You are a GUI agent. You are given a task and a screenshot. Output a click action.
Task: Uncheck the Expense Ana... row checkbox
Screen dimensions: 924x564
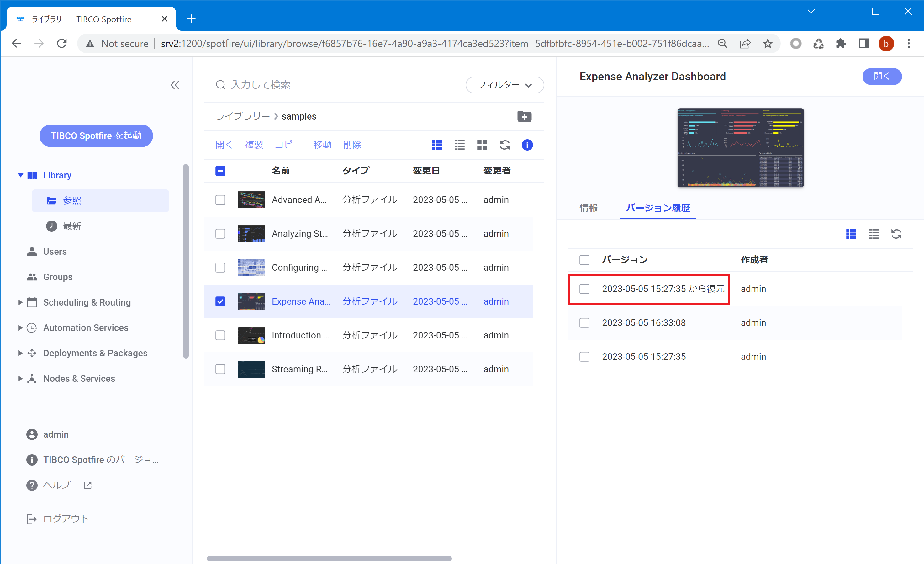(220, 301)
